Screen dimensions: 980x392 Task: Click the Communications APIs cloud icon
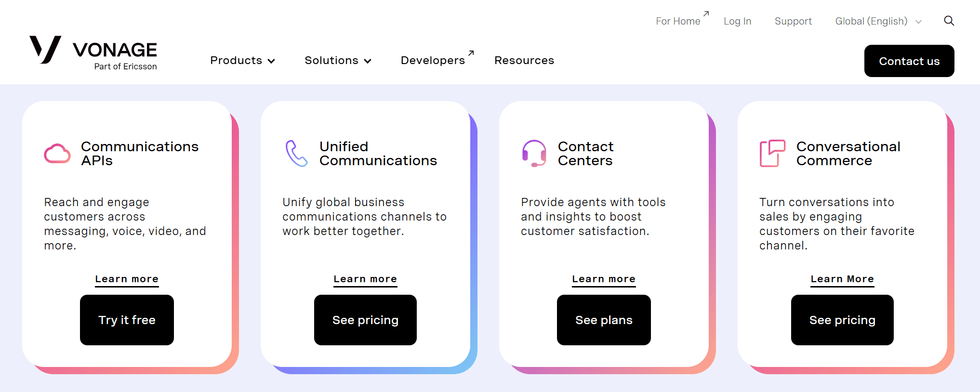57,154
